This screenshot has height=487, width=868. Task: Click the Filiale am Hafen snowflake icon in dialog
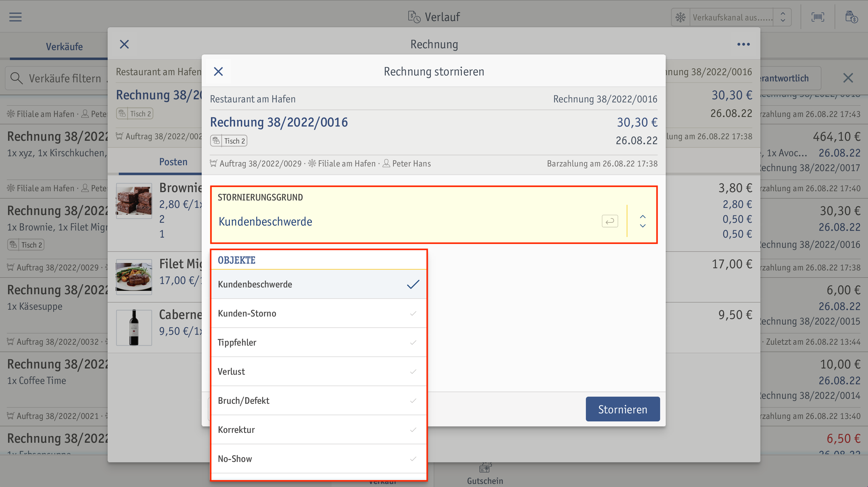[x=312, y=163]
